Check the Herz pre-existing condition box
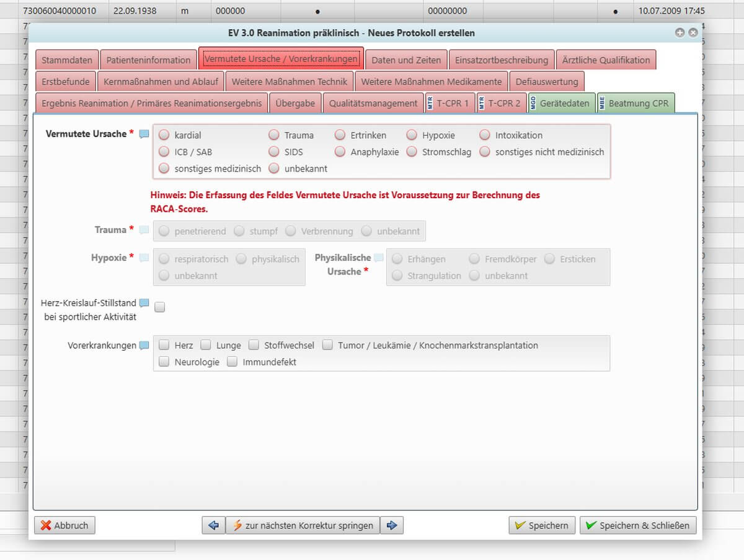 tap(164, 345)
